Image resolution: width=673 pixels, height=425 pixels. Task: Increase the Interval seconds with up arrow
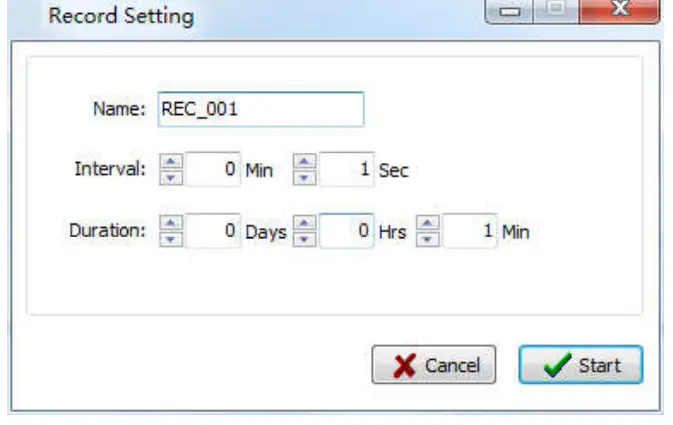pos(304,163)
